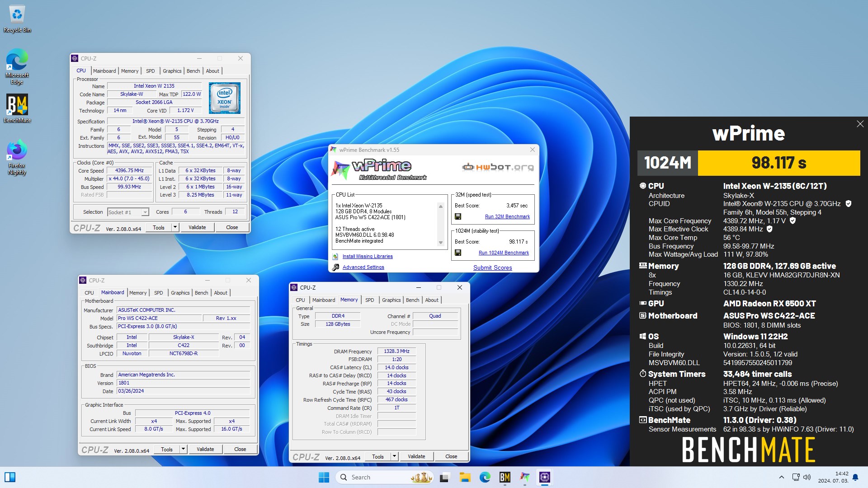Open Advanced Settings link in wPrime
The height and width of the screenshot is (488, 868).
[363, 267]
